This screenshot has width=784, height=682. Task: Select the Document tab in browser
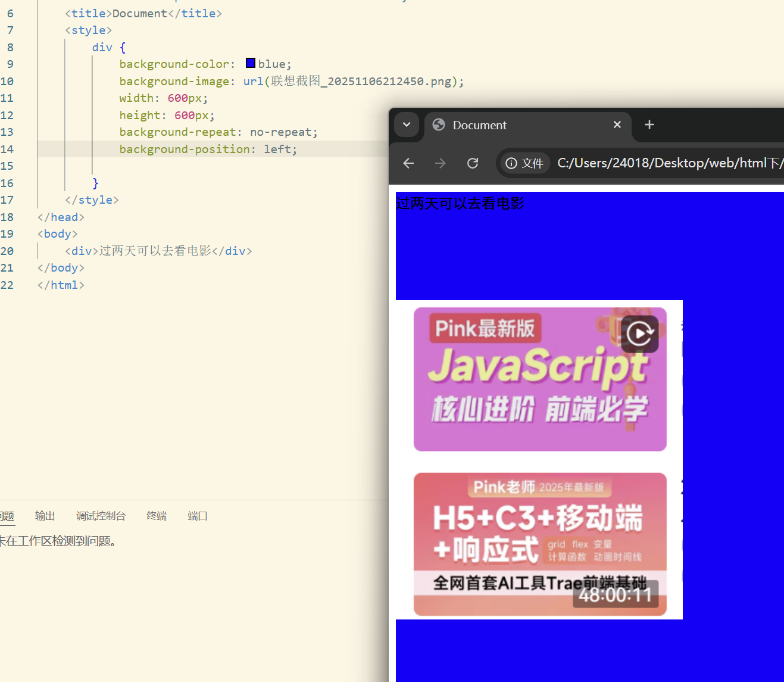[x=527, y=125]
